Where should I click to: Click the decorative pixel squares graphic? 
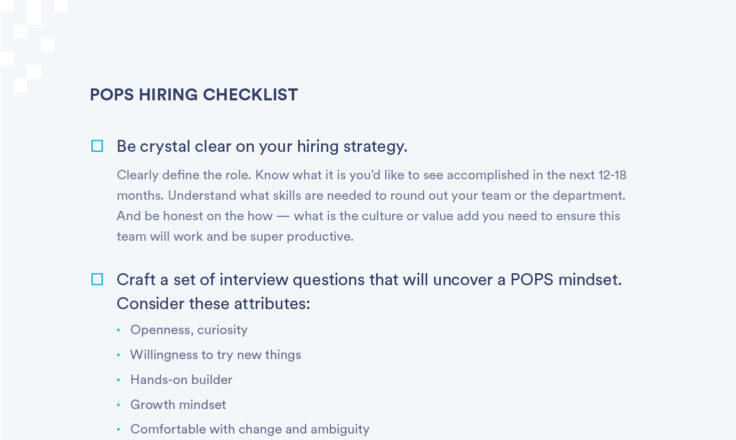click(34, 46)
